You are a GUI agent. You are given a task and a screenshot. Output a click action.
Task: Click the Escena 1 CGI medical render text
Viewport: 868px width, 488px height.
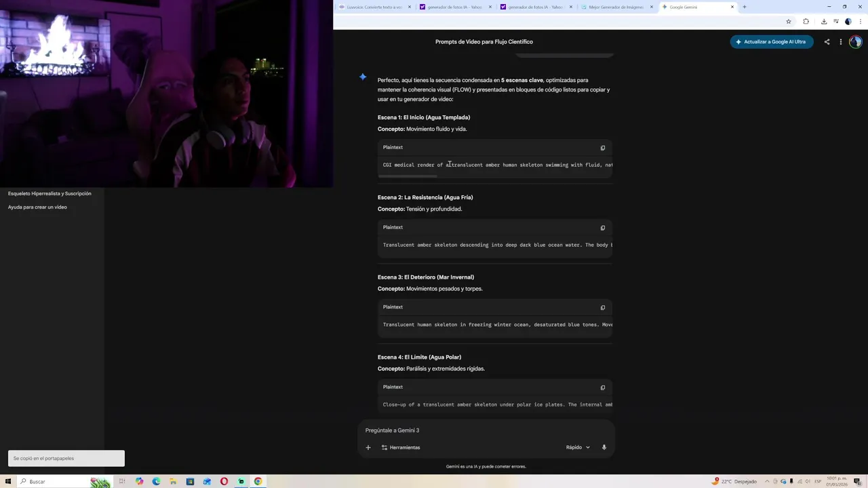pos(497,165)
